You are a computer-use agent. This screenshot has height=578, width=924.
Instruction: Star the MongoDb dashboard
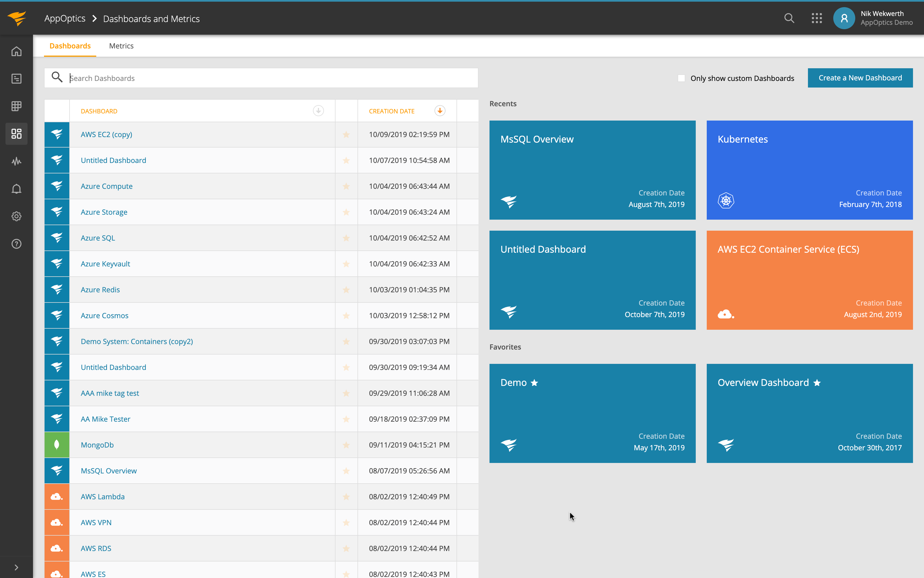click(x=346, y=445)
